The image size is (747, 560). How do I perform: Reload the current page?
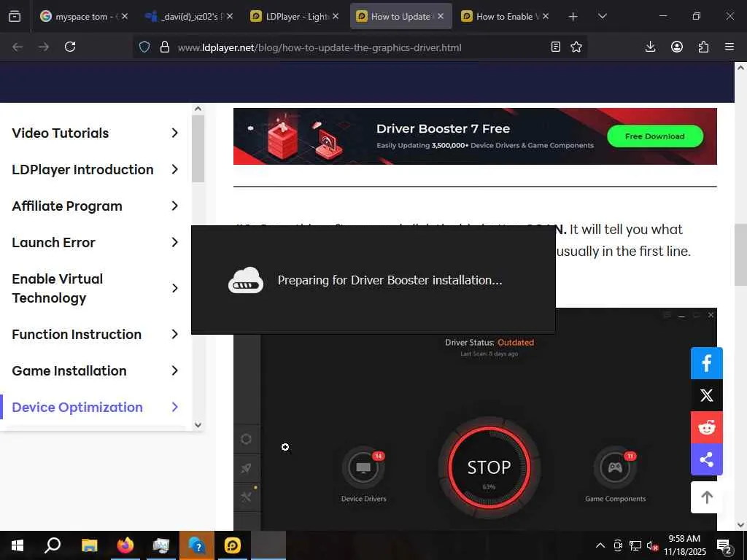point(70,47)
